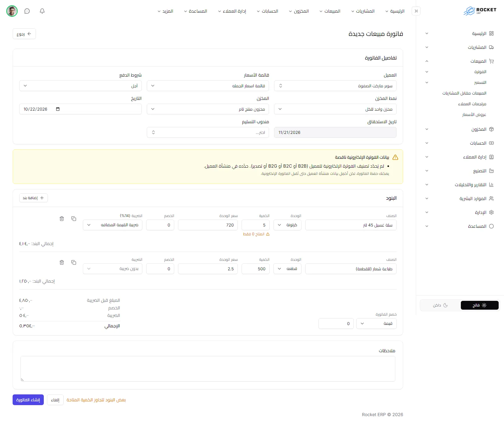Open the قائمة الأسعار price list dropdown

click(208, 86)
